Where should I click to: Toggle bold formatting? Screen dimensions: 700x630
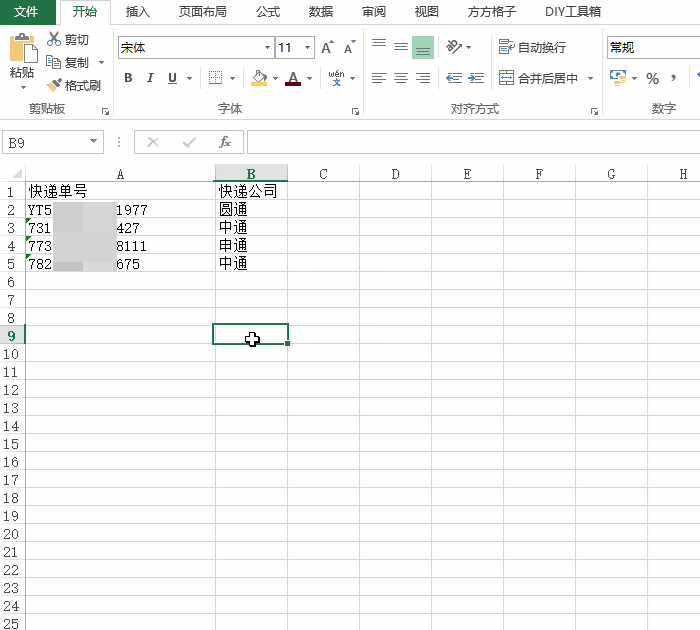pos(128,78)
